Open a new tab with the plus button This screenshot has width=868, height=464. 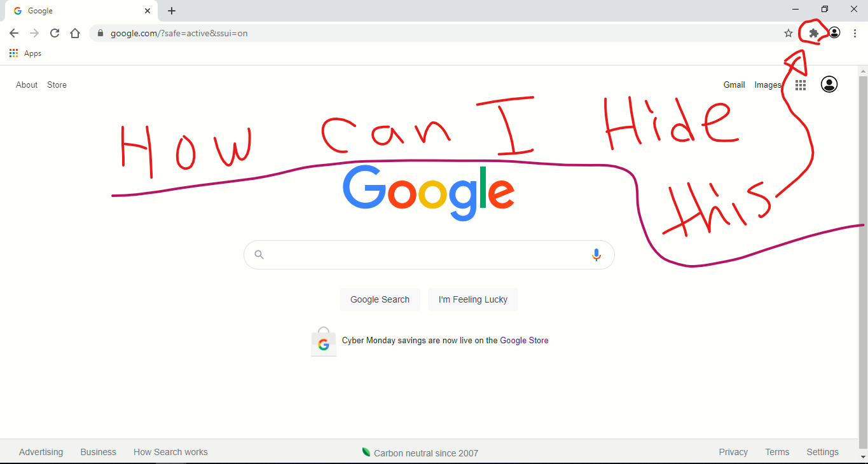tap(172, 11)
